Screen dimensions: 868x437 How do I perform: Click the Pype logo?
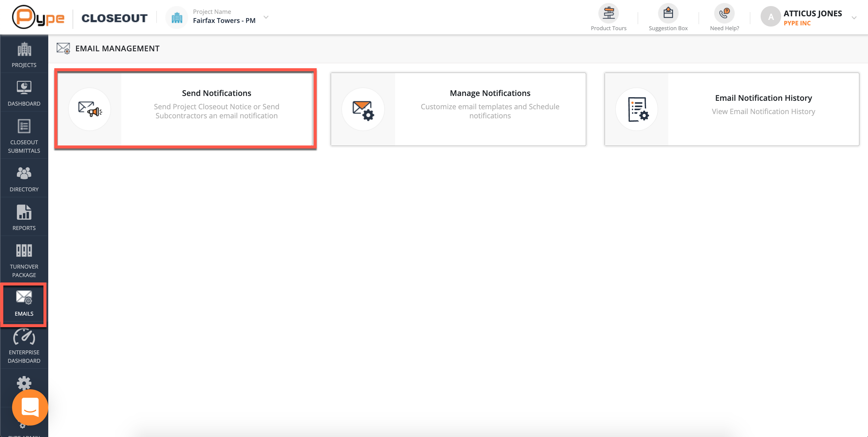click(x=38, y=17)
